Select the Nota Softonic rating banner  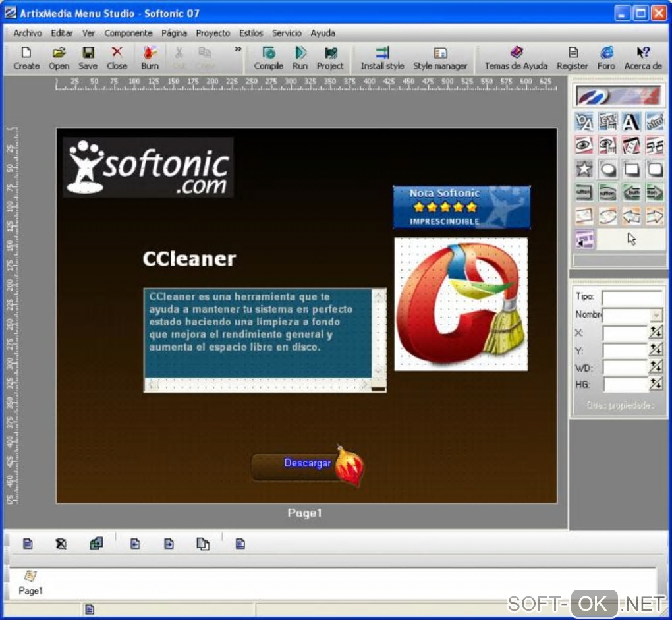(x=462, y=208)
